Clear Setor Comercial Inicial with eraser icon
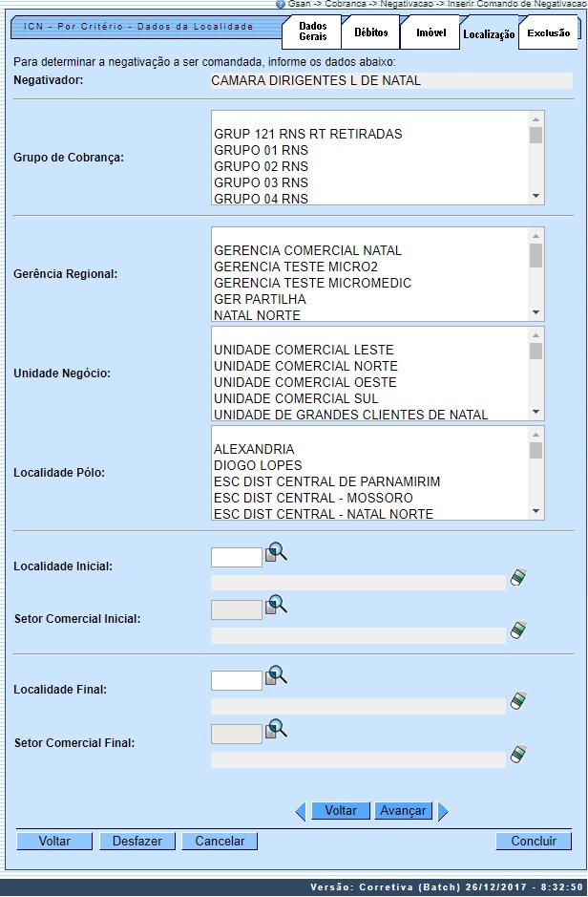Viewport: 588px width, 897px height. tap(518, 630)
